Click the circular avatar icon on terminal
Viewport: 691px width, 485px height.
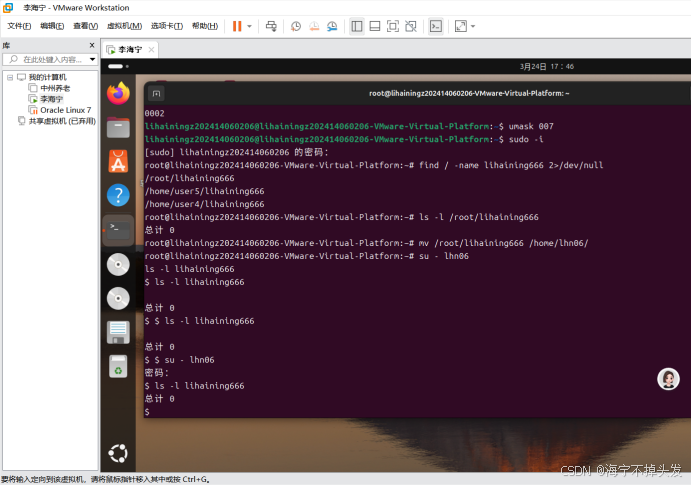tap(668, 379)
